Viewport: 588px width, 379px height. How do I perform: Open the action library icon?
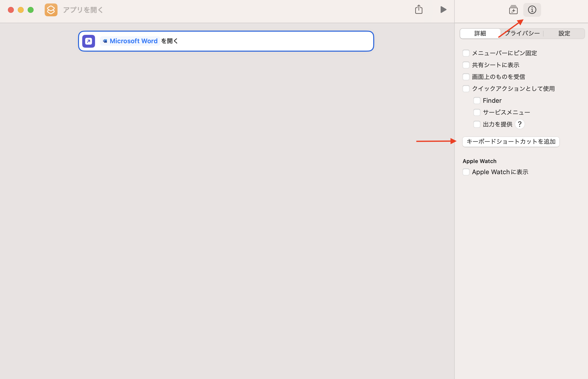513,10
